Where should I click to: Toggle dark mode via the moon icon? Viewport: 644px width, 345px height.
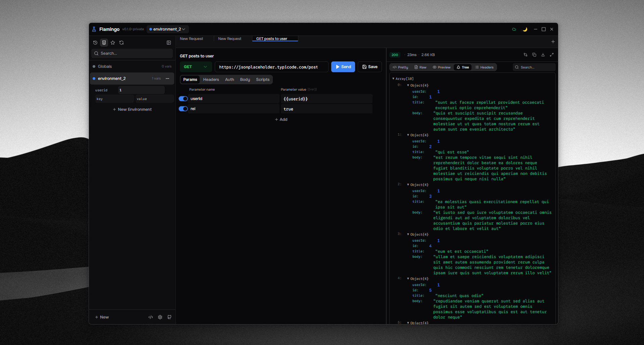(525, 29)
